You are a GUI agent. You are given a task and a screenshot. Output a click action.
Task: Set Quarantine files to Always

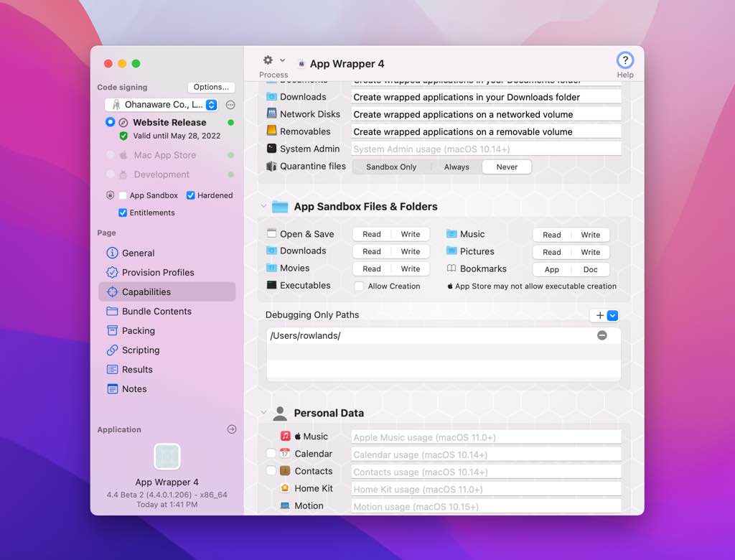click(457, 167)
